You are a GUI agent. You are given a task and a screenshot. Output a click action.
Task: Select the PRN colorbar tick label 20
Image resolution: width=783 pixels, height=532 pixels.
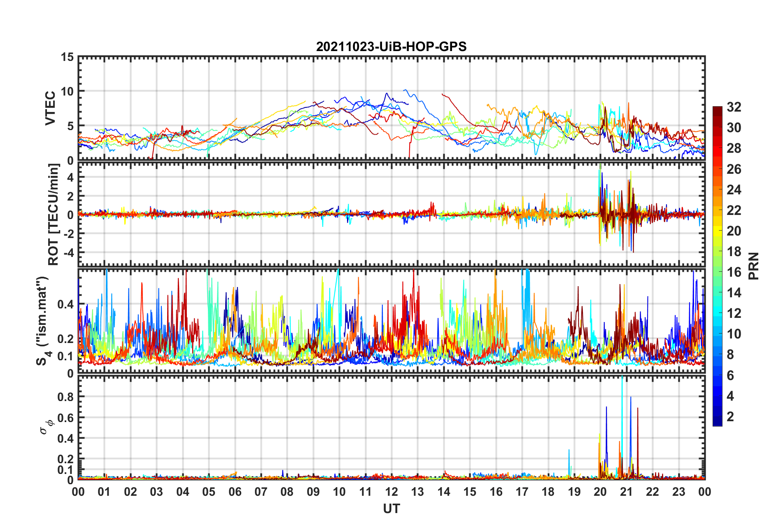[x=734, y=231]
